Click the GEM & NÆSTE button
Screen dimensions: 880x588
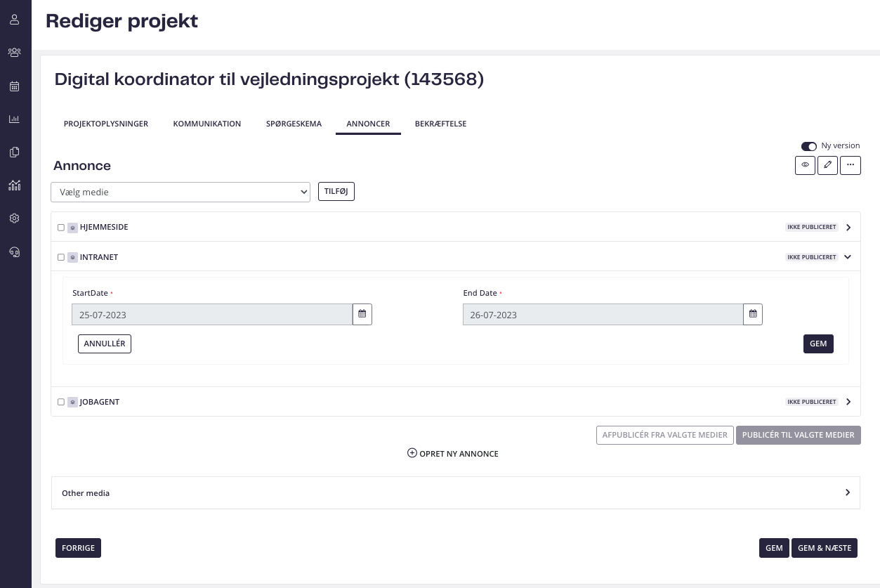[825, 548]
